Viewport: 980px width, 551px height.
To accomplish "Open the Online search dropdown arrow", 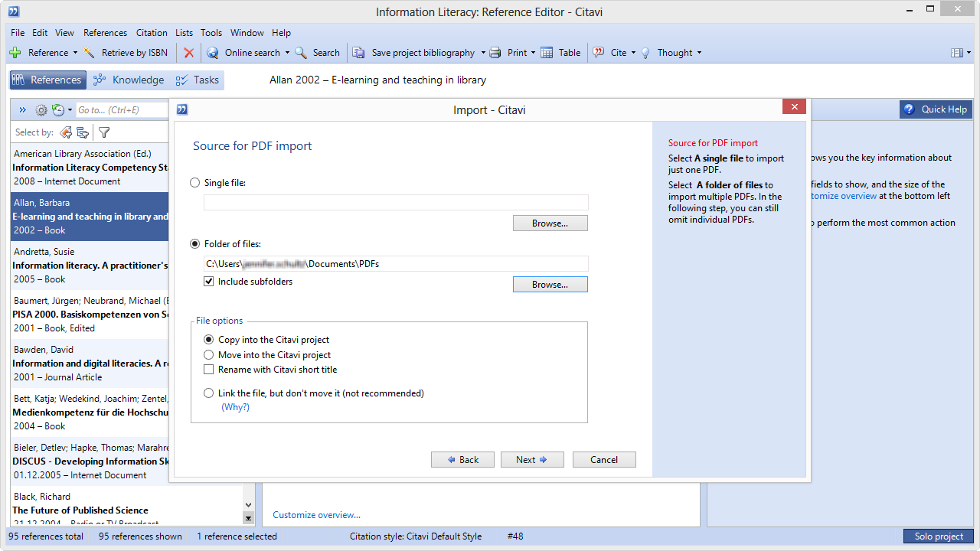I will click(287, 53).
